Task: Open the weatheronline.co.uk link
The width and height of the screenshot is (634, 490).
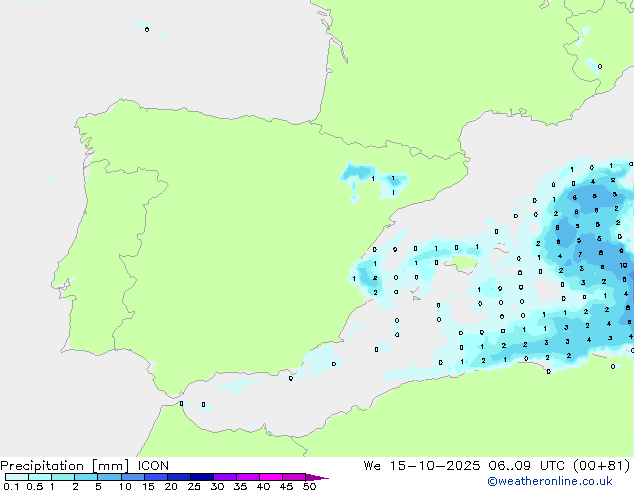Action: (550, 482)
